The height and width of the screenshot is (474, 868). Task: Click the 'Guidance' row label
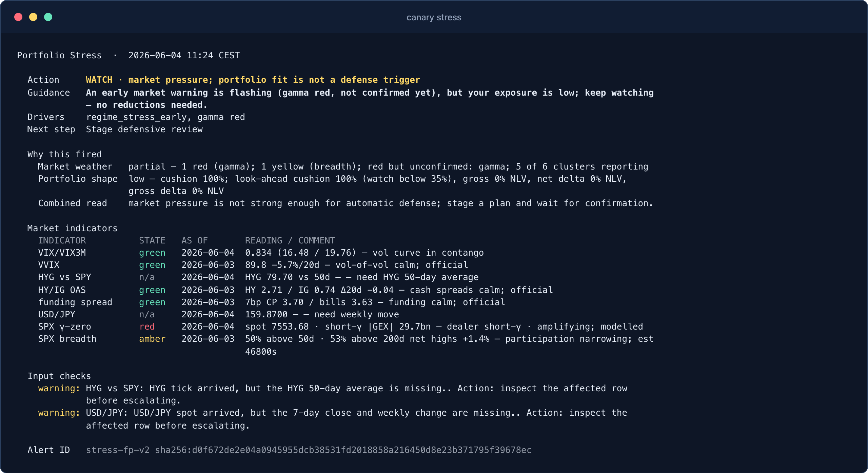(x=49, y=93)
